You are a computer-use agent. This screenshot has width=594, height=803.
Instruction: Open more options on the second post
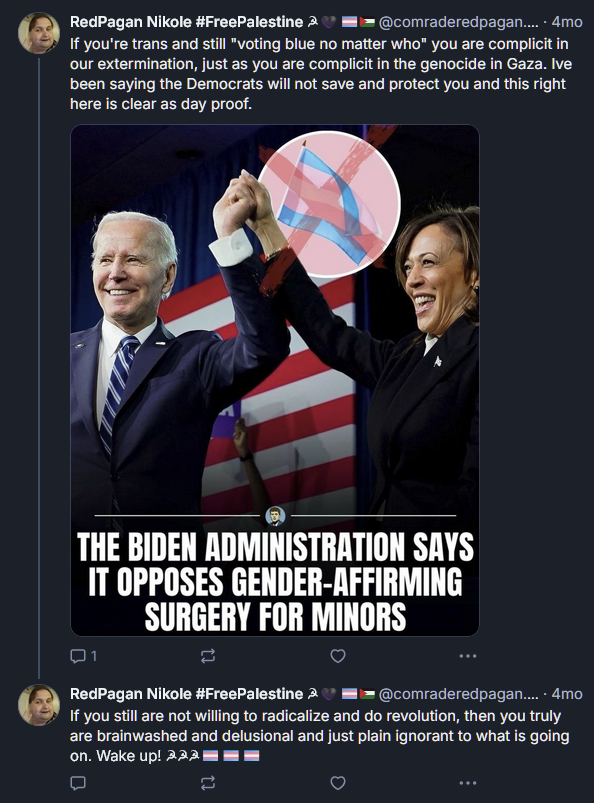[468, 783]
